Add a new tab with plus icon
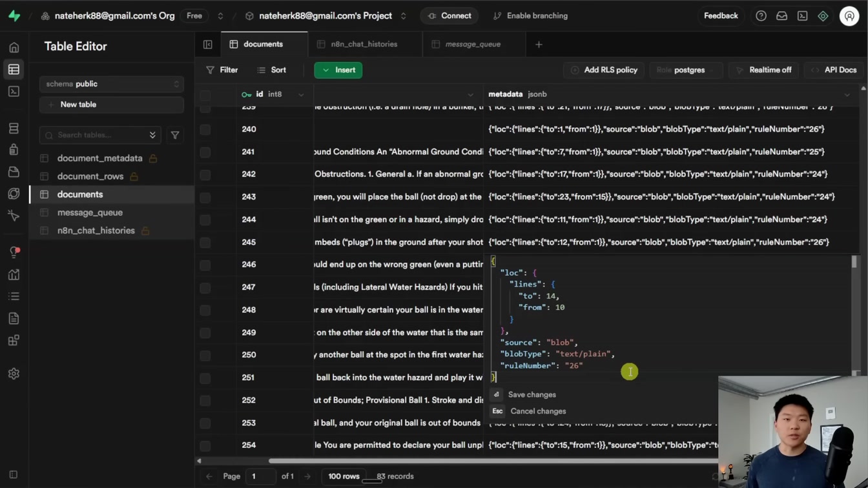The height and width of the screenshot is (488, 868). (539, 45)
